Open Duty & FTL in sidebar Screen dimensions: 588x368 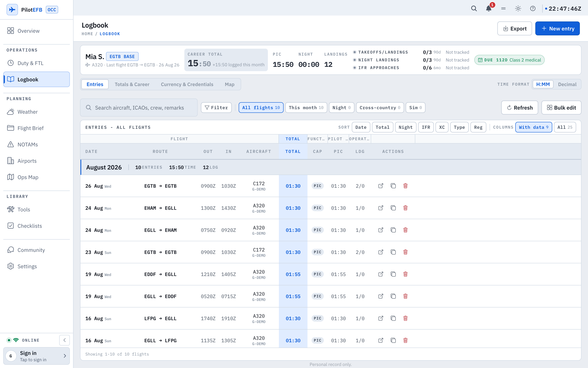[37, 63]
